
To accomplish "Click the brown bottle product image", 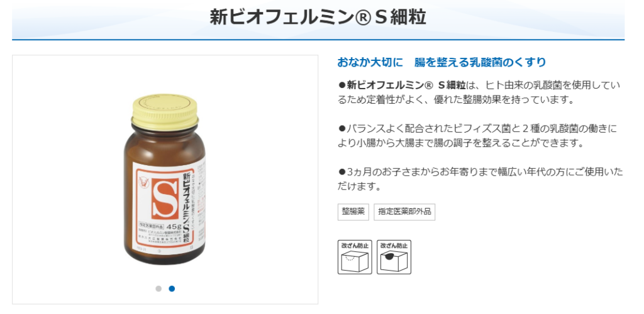I will (x=165, y=179).
